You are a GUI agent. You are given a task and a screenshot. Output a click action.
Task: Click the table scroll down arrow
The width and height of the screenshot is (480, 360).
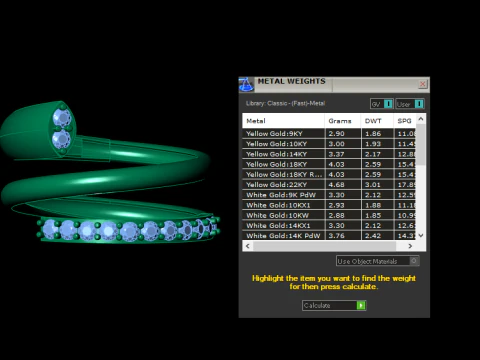pos(421,235)
